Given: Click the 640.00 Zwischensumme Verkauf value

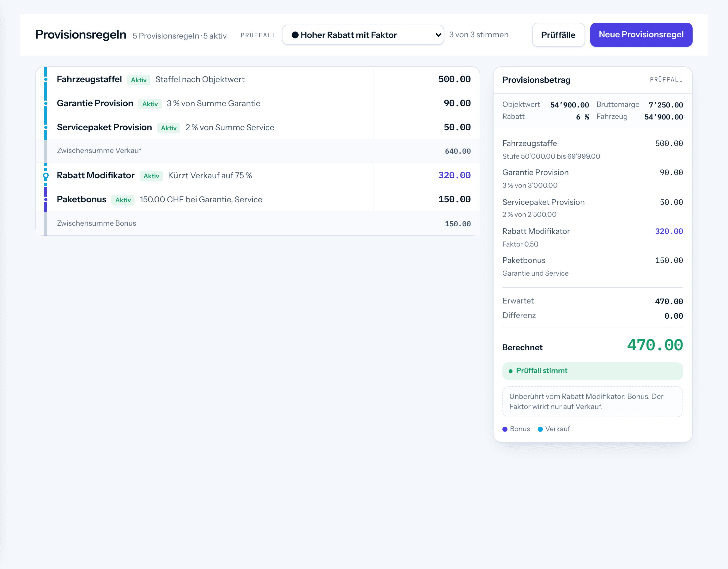Looking at the screenshot, I should tap(458, 151).
